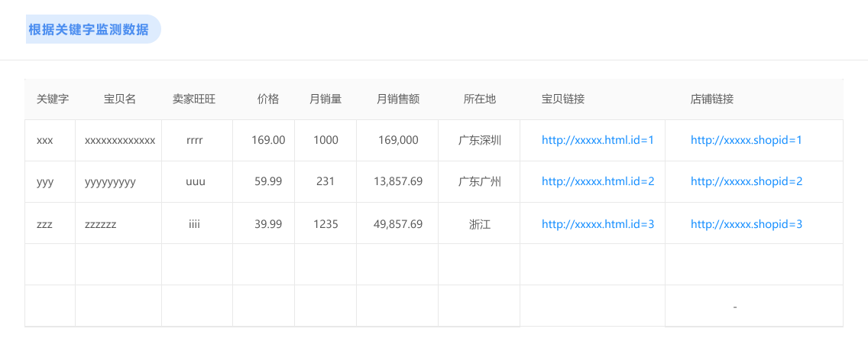Select location cell 浙江

click(480, 224)
